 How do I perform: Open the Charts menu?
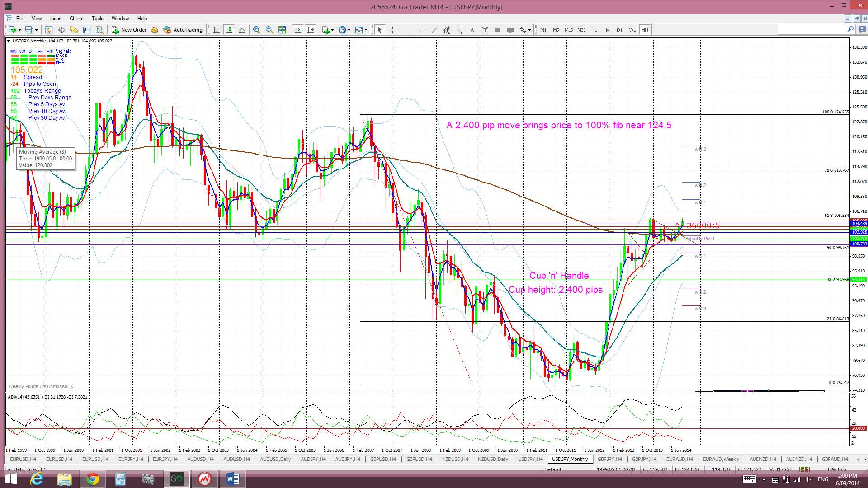pyautogui.click(x=76, y=19)
